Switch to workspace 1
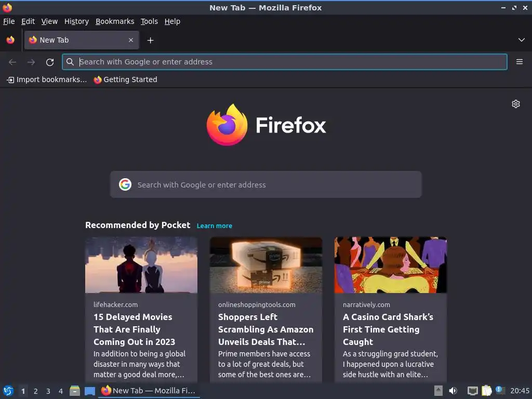Screen dimensions: 532x399 click(23, 391)
